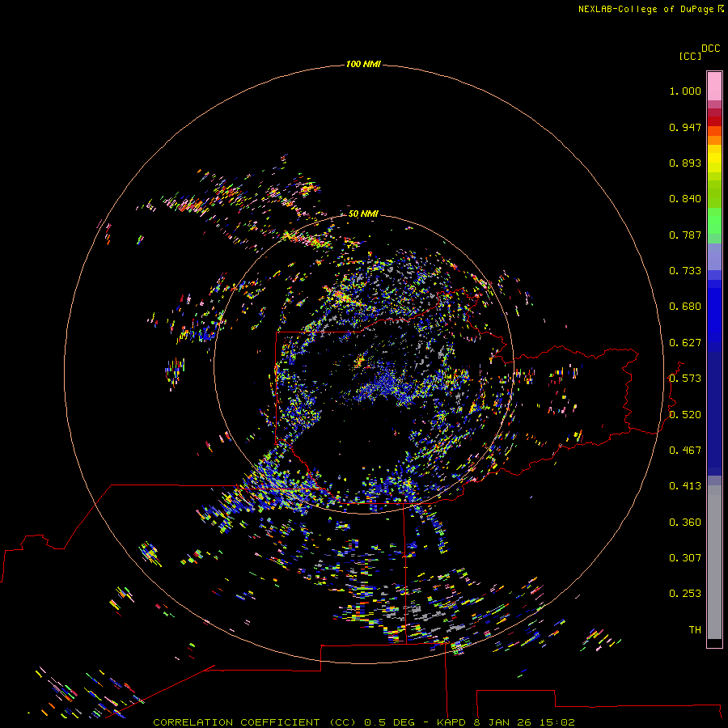Click the gray segment of the color bar

click(714, 562)
